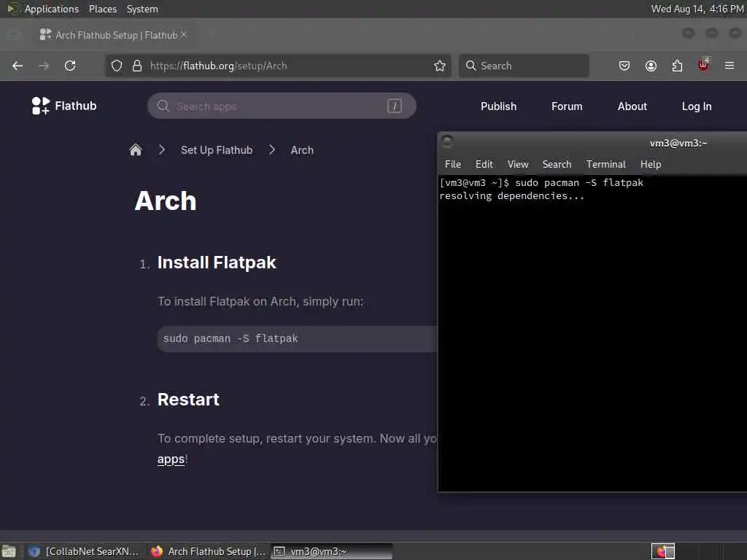Click the terminal window menu button icon
Screen dimensions: 747x560
pyautogui.click(x=447, y=141)
